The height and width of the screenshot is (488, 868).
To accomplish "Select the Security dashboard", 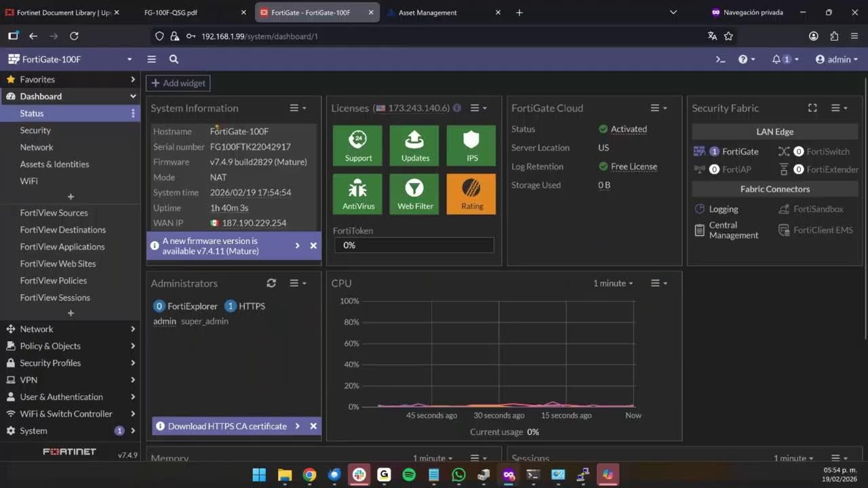I will click(x=35, y=130).
